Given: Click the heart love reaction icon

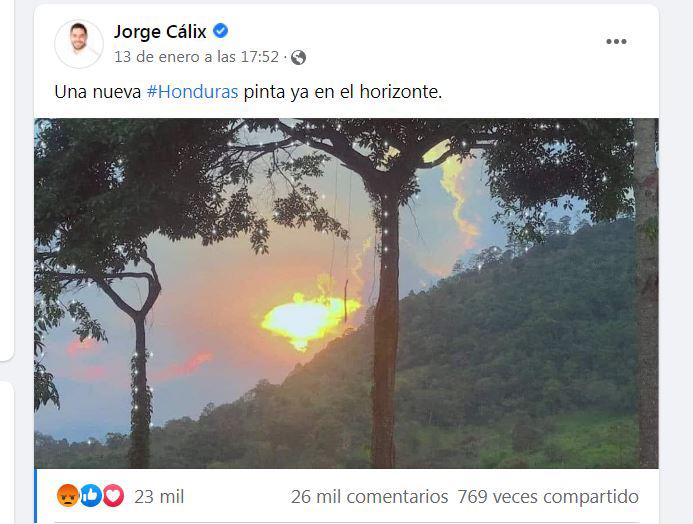Looking at the screenshot, I should click(x=114, y=495).
